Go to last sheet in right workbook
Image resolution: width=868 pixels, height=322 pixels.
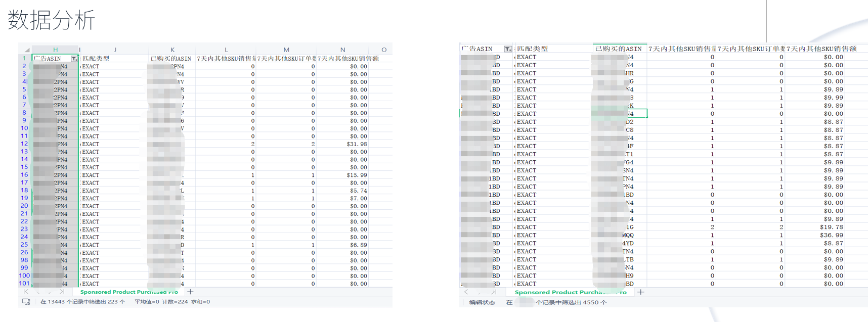(x=494, y=292)
